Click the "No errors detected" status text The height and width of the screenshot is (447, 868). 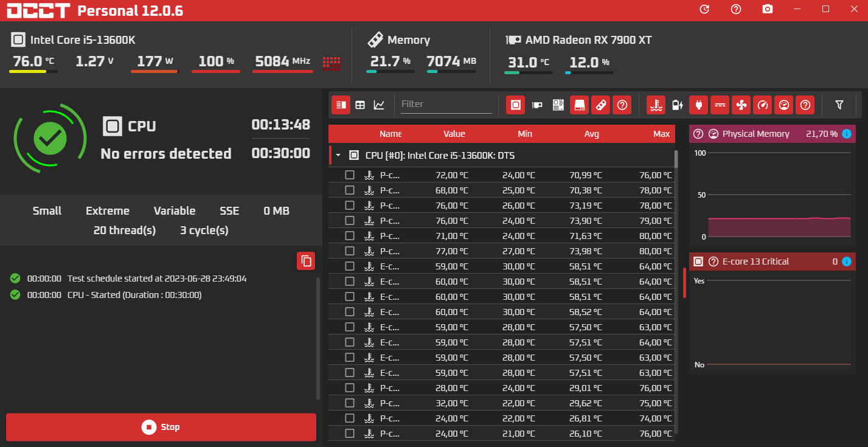pos(166,154)
